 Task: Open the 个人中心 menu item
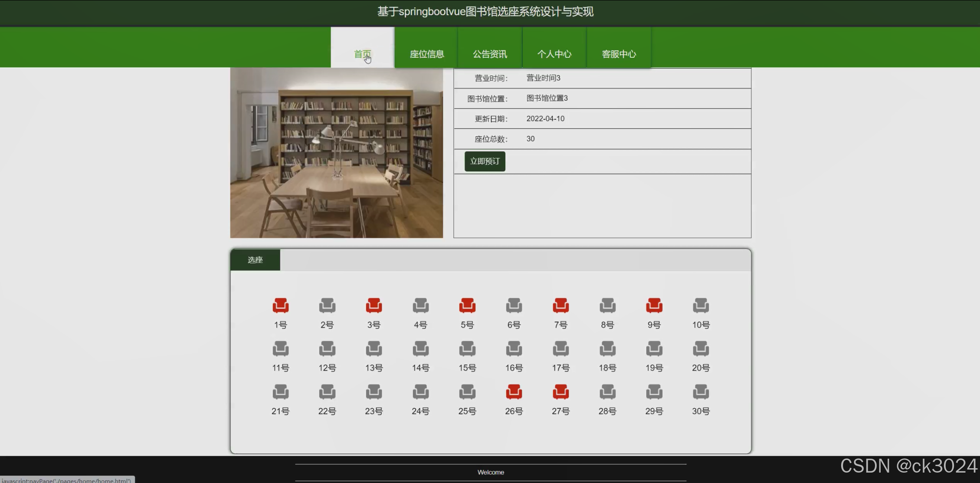point(554,53)
